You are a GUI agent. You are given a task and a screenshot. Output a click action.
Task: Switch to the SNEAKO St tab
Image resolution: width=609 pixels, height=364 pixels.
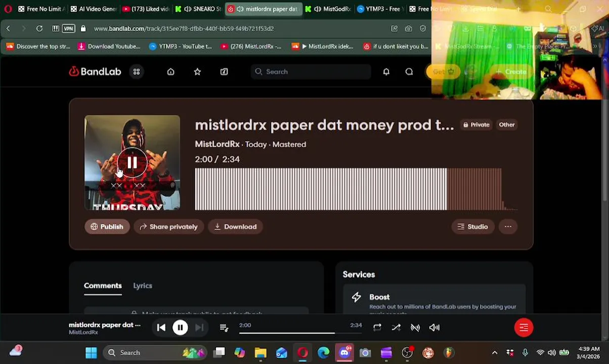(x=199, y=9)
